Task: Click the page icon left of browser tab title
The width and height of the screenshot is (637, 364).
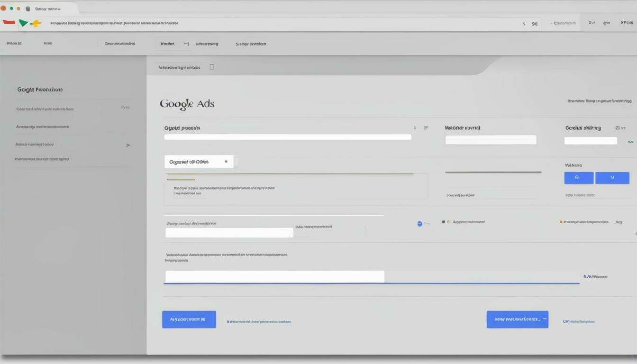Action: click(28, 9)
